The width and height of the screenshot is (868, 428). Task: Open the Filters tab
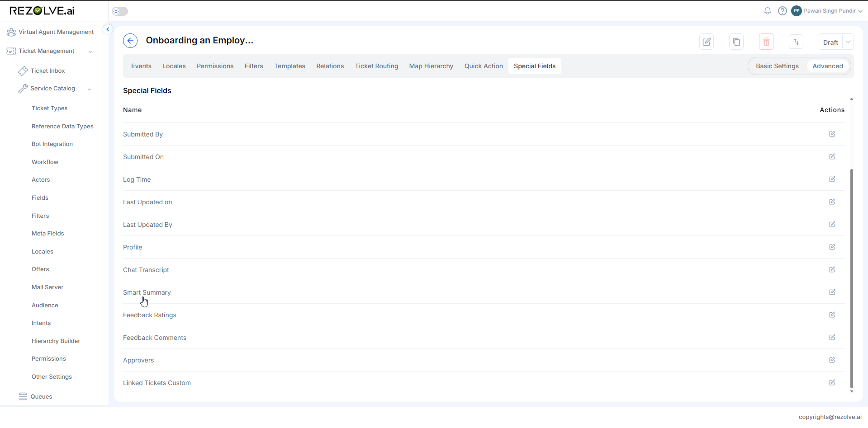click(254, 66)
